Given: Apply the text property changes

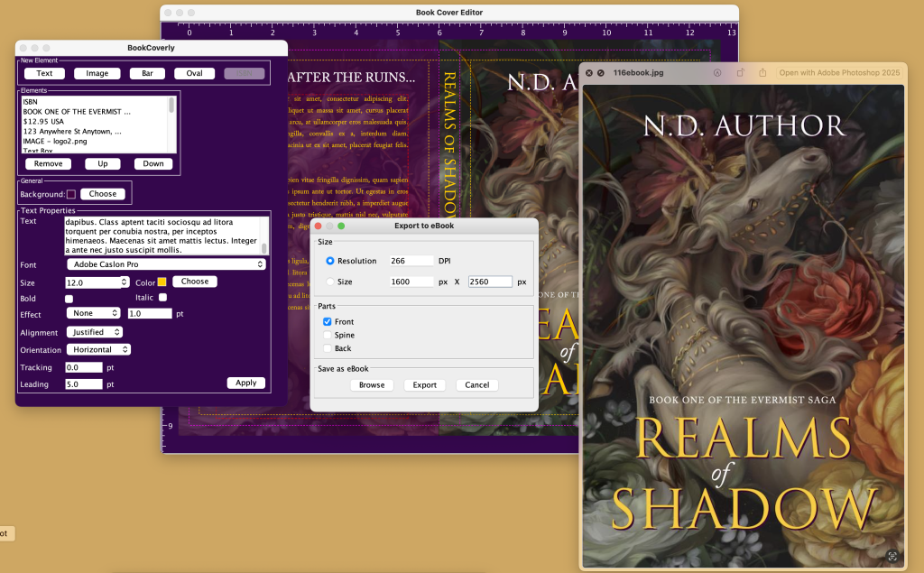Looking at the screenshot, I should [245, 383].
